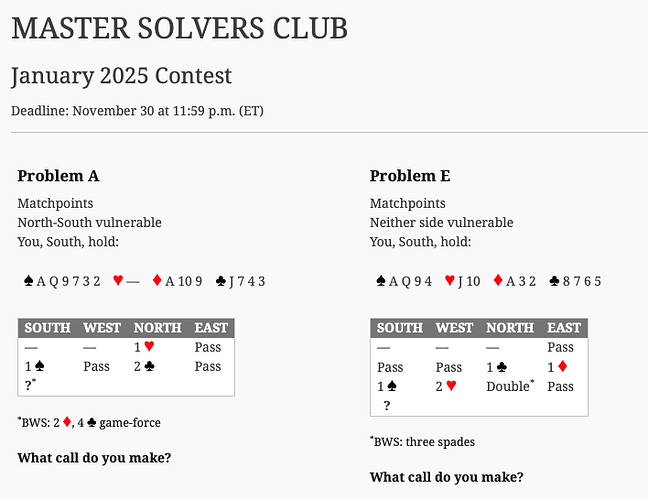The height and width of the screenshot is (500, 648).
Task: Click the question mark in Problem A auction
Action: pyautogui.click(x=30, y=385)
